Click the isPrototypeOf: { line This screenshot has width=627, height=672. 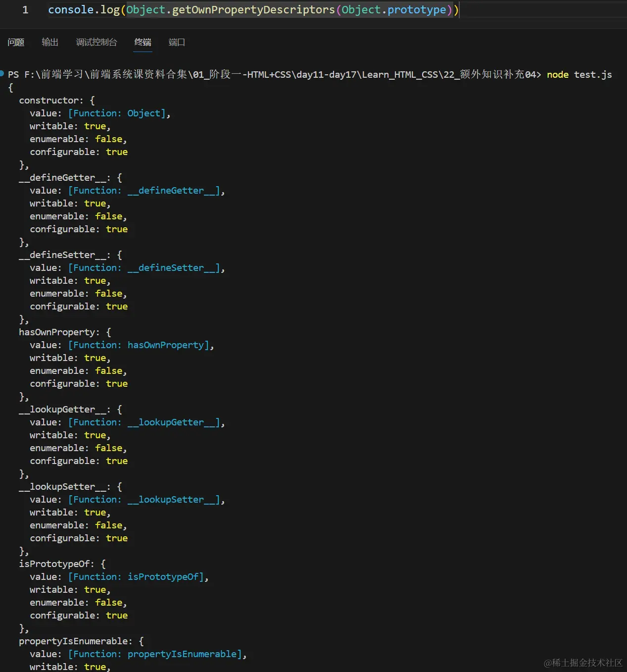[62, 564]
